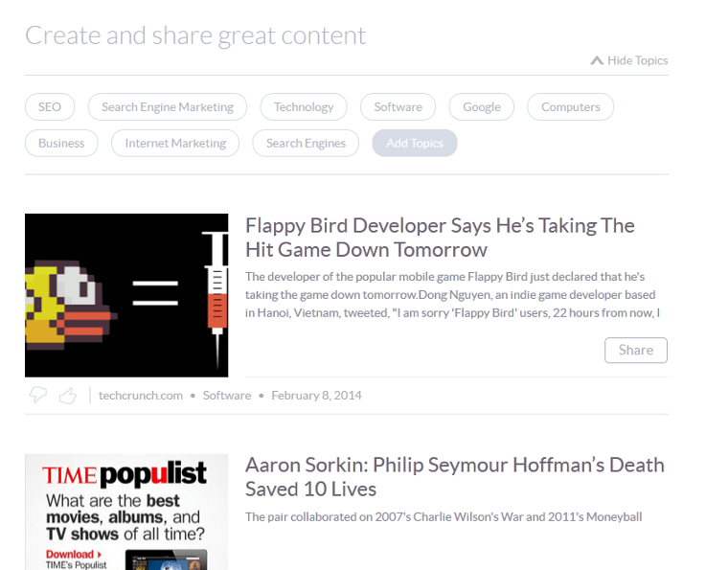
Task: Choose the Google topic pill
Action: (x=482, y=106)
